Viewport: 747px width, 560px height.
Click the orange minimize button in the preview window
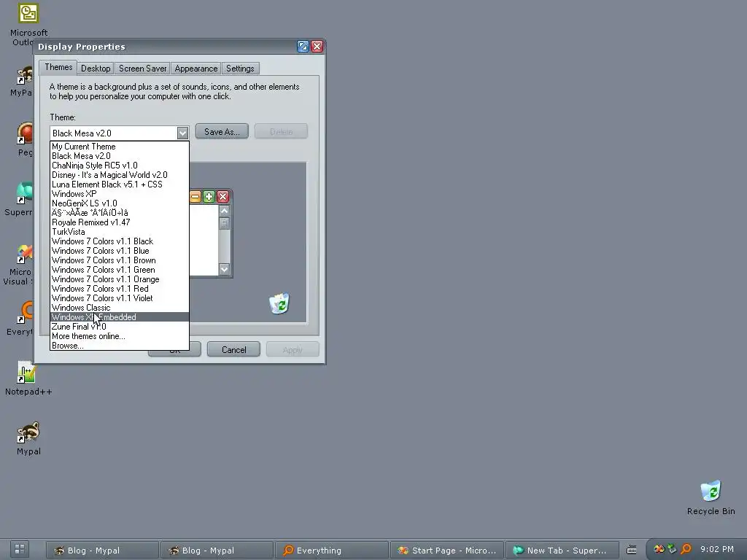tap(196, 197)
